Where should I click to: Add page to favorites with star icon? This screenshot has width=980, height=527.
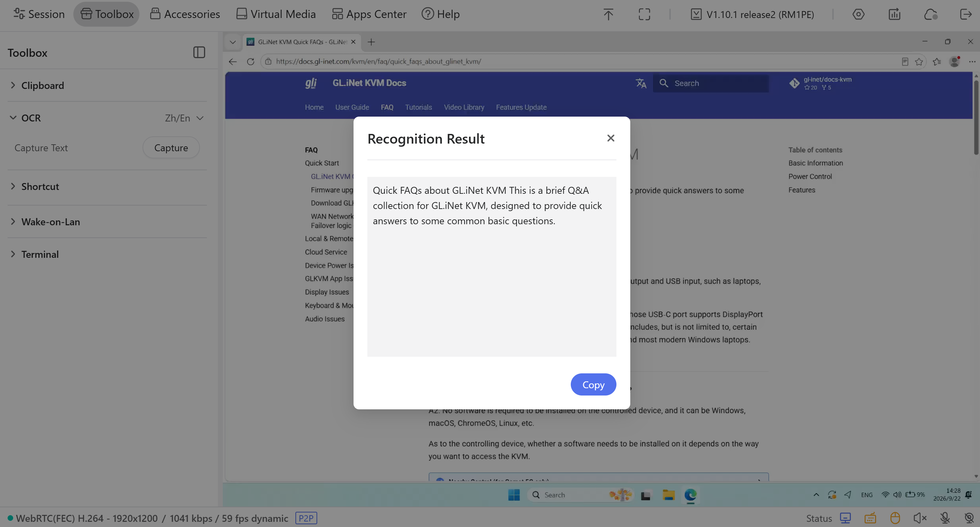coord(919,61)
